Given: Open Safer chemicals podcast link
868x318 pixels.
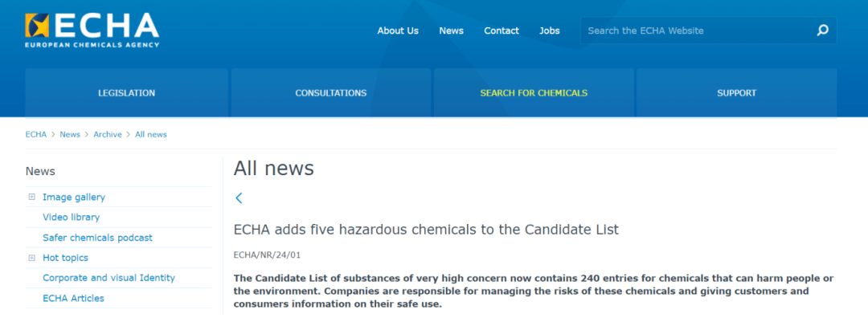Looking at the screenshot, I should (x=97, y=238).
